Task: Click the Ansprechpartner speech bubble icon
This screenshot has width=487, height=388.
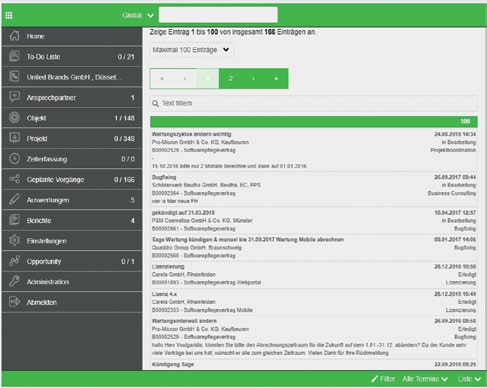Action: point(14,97)
